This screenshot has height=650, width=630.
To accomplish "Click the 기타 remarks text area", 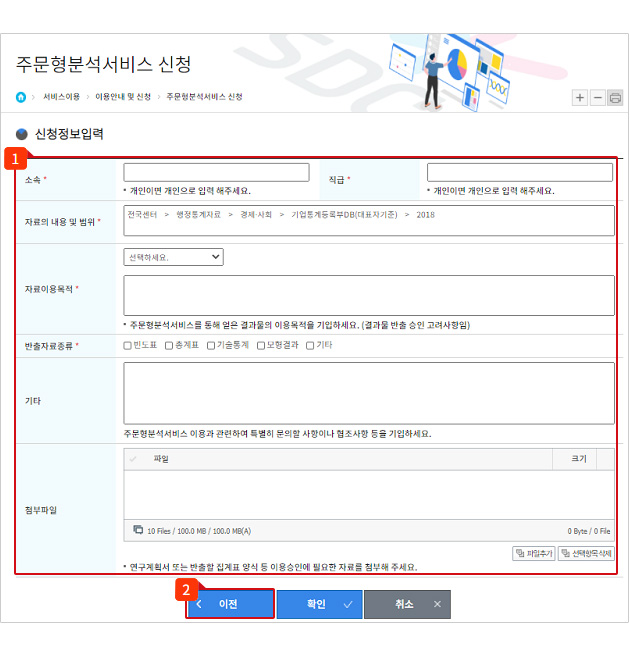I will point(369,393).
